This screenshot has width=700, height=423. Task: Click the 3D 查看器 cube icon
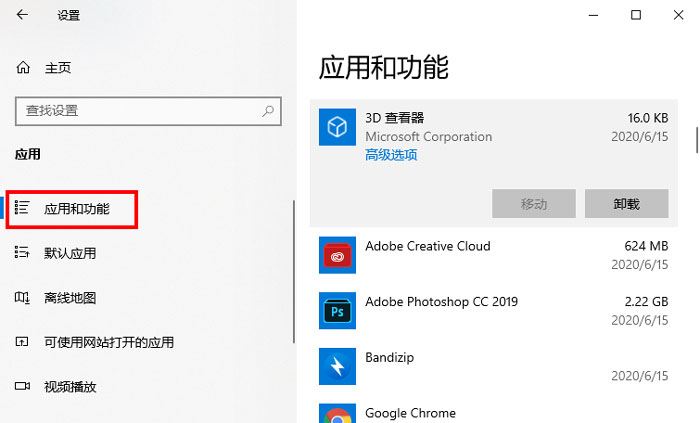pyautogui.click(x=337, y=127)
